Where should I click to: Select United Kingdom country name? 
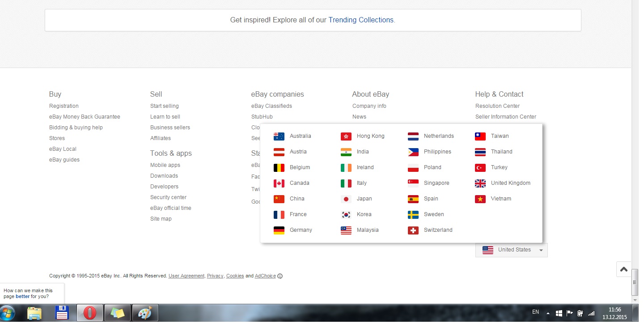pos(510,183)
